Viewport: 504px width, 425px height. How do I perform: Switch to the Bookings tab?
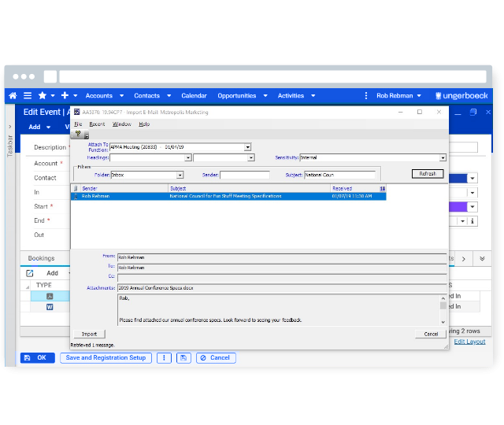point(41,258)
